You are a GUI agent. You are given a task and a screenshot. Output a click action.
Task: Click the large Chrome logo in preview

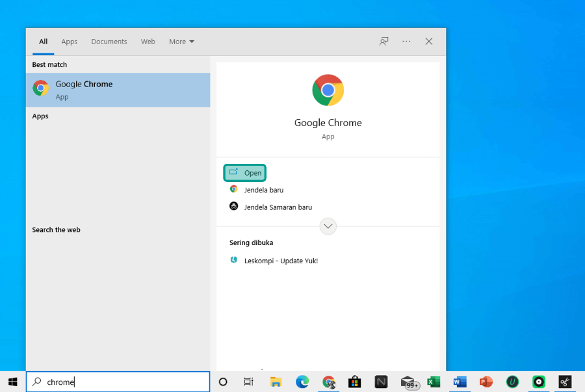click(x=328, y=90)
